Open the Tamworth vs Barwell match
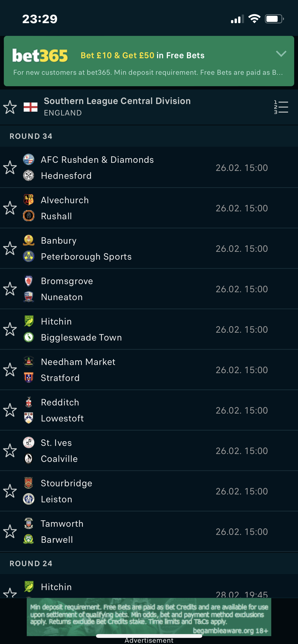The width and height of the screenshot is (298, 644). click(149, 532)
